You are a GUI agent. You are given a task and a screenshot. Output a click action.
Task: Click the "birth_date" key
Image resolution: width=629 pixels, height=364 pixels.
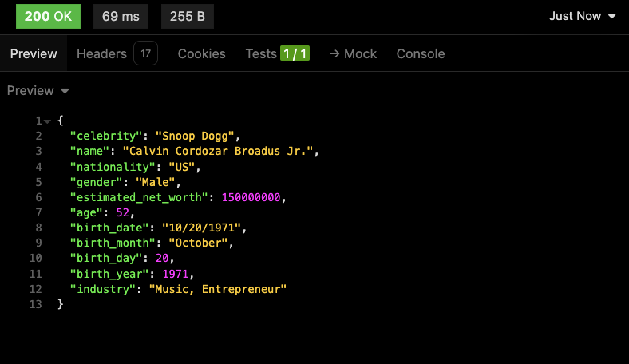109,228
